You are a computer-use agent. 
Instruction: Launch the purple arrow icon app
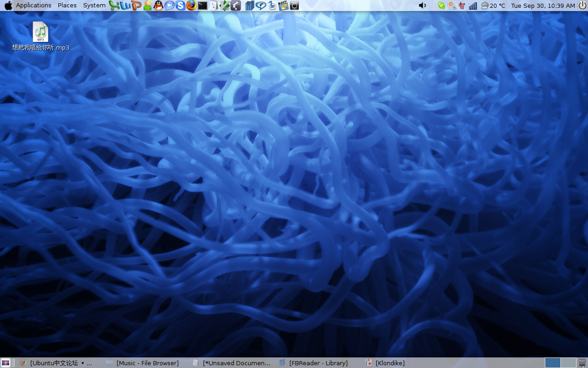(236, 6)
